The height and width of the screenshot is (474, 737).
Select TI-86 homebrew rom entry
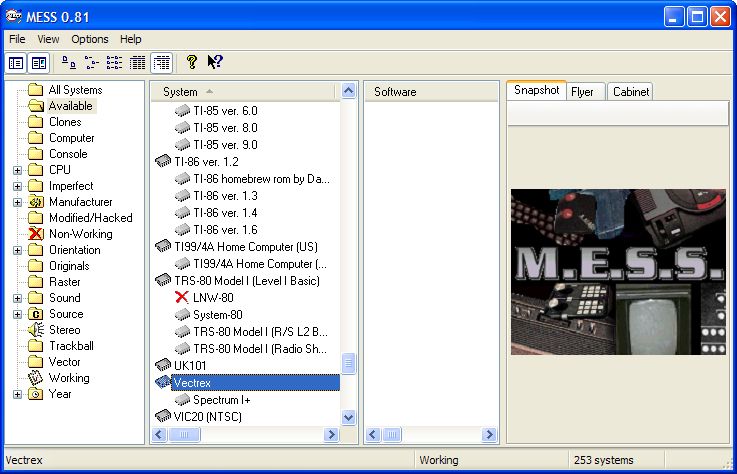point(261,179)
